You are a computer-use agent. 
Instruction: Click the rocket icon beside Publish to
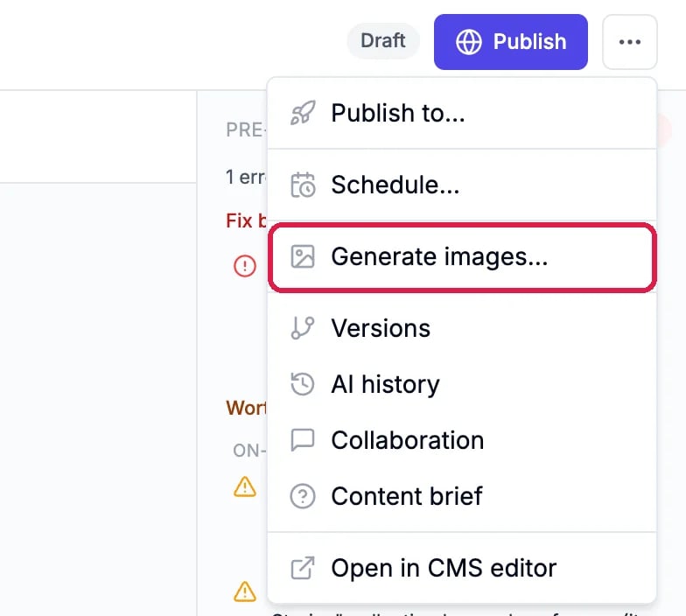pyautogui.click(x=303, y=113)
